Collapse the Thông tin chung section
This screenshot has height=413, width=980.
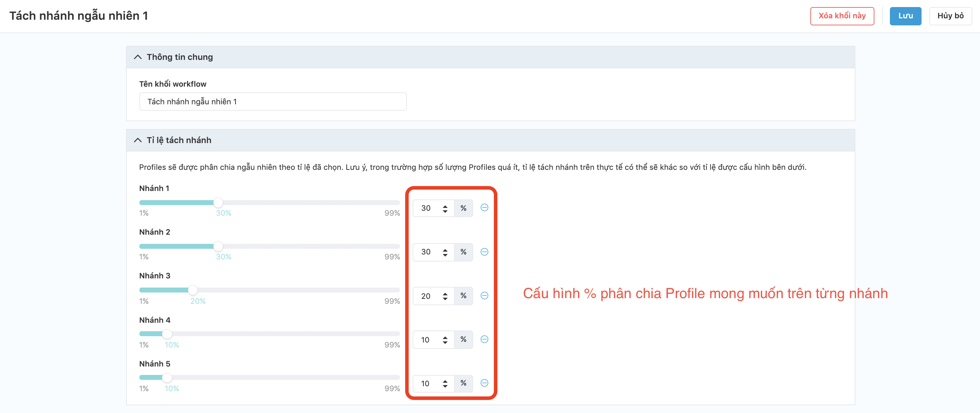(x=138, y=57)
